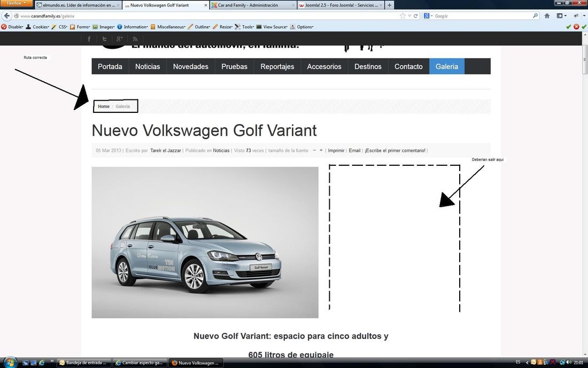The width and height of the screenshot is (588, 368).
Task: Open the Miscellaneous developer toolbar menu
Action: pyautogui.click(x=168, y=27)
